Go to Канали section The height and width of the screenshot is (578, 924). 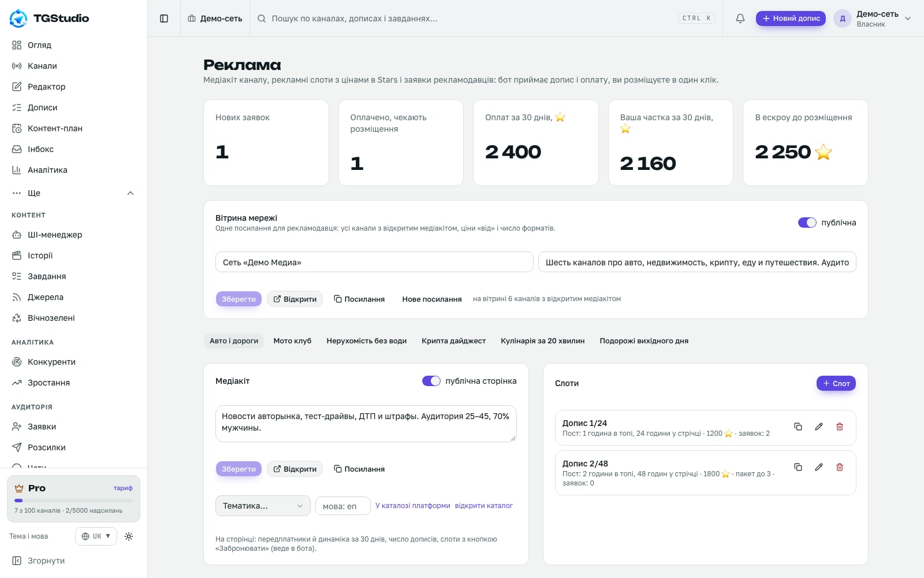74,66
